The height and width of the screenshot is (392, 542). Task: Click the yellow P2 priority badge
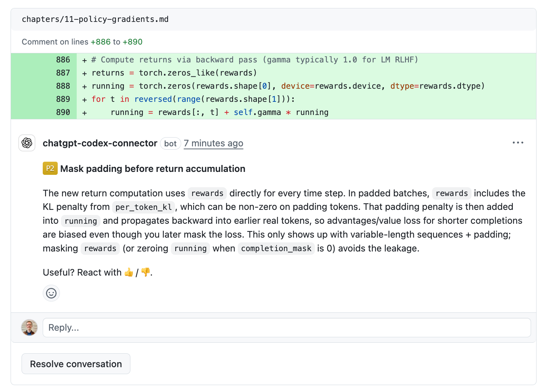pyautogui.click(x=50, y=169)
